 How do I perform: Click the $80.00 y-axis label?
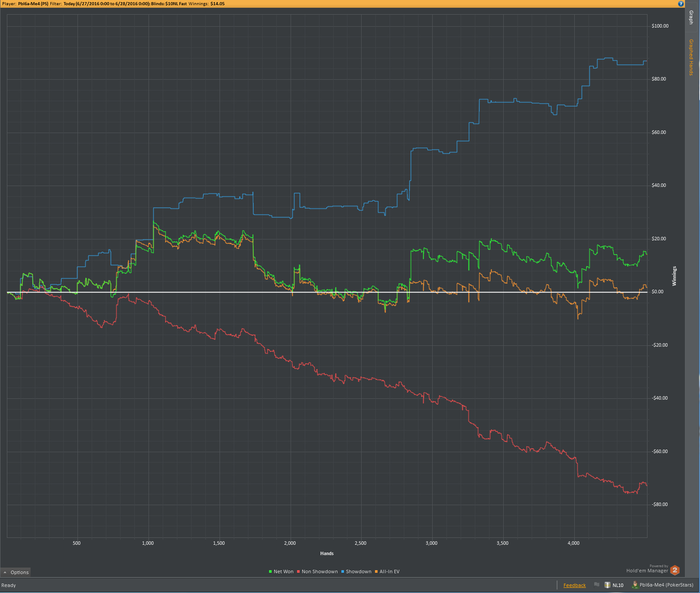pos(658,79)
